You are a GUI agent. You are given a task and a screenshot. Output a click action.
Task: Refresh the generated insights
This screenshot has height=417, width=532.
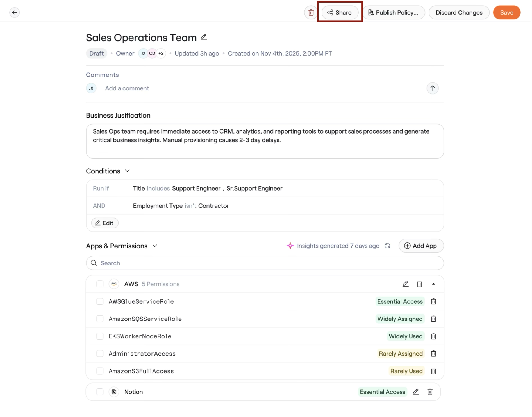point(387,246)
